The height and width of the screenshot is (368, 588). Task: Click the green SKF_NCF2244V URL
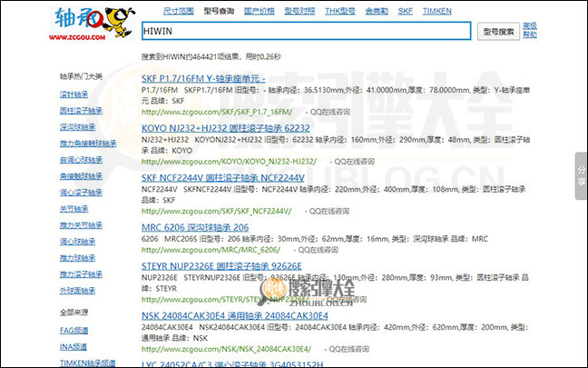pos(216,211)
